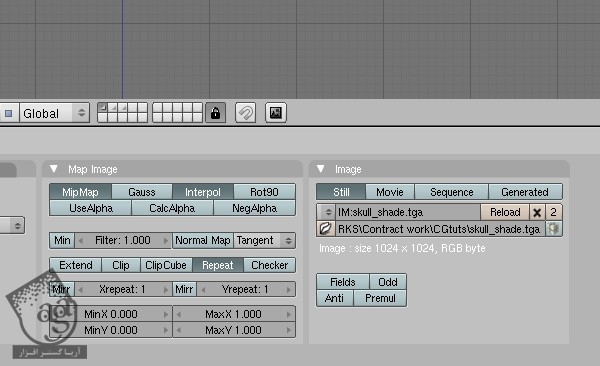Screen dimensions: 600x366
Task: Click the pack image icon after file path
Action: pos(553,229)
